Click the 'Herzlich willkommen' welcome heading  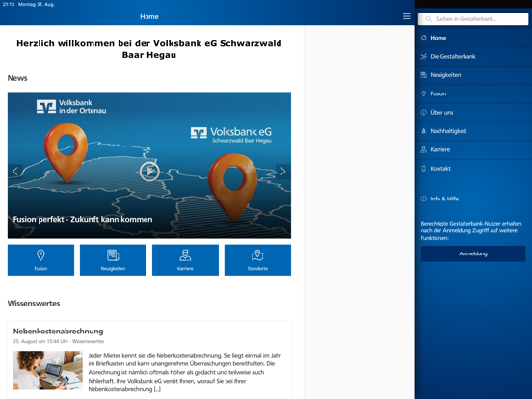[x=149, y=49]
